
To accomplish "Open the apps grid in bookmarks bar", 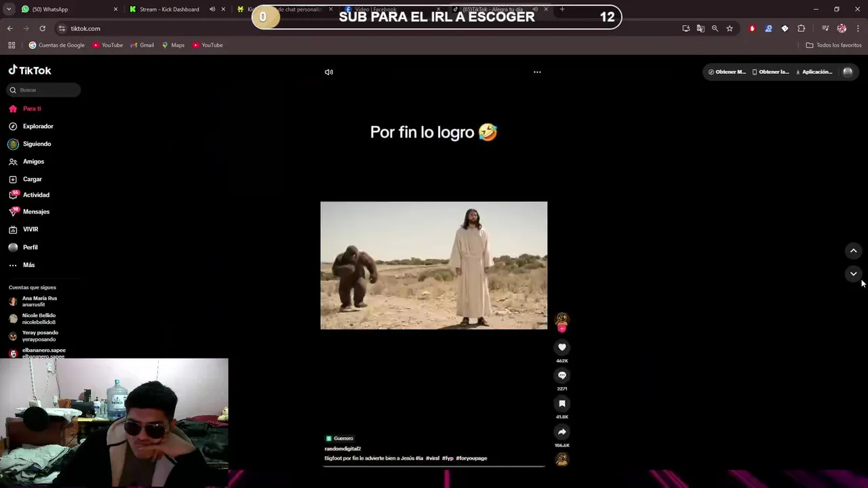I will 12,45.
